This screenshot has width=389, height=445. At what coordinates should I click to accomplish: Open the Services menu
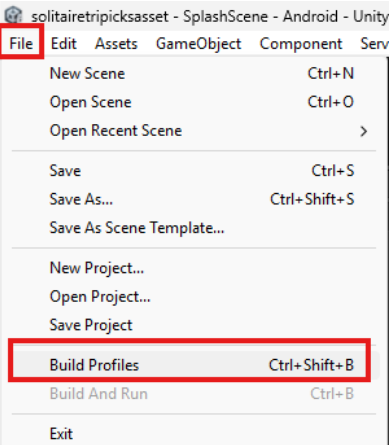374,43
